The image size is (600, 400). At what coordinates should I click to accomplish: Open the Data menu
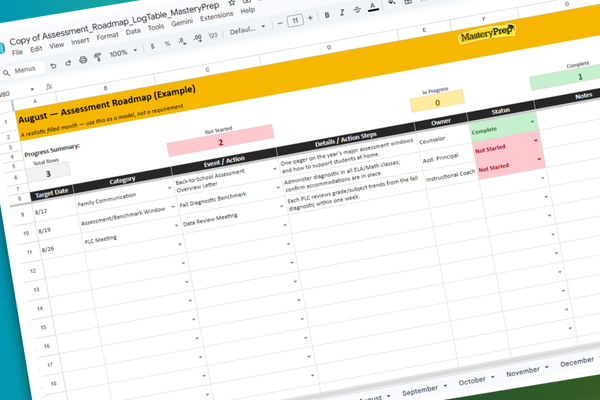pos(133,31)
